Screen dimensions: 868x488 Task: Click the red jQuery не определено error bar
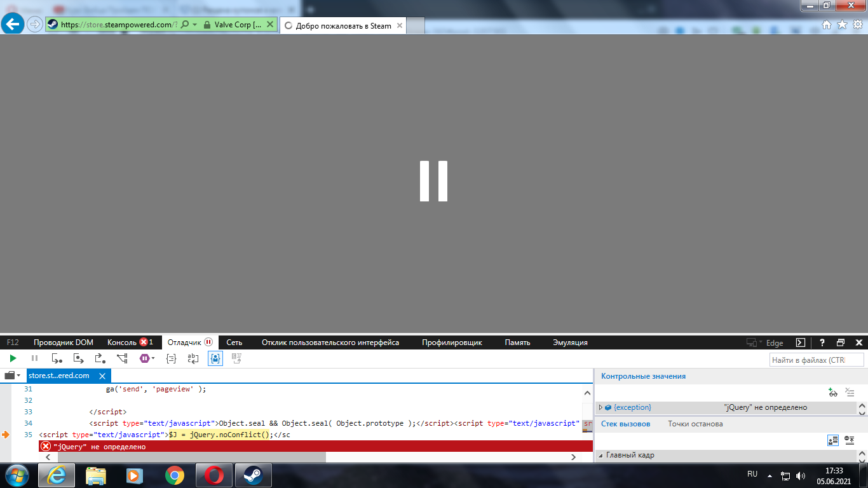click(x=316, y=446)
